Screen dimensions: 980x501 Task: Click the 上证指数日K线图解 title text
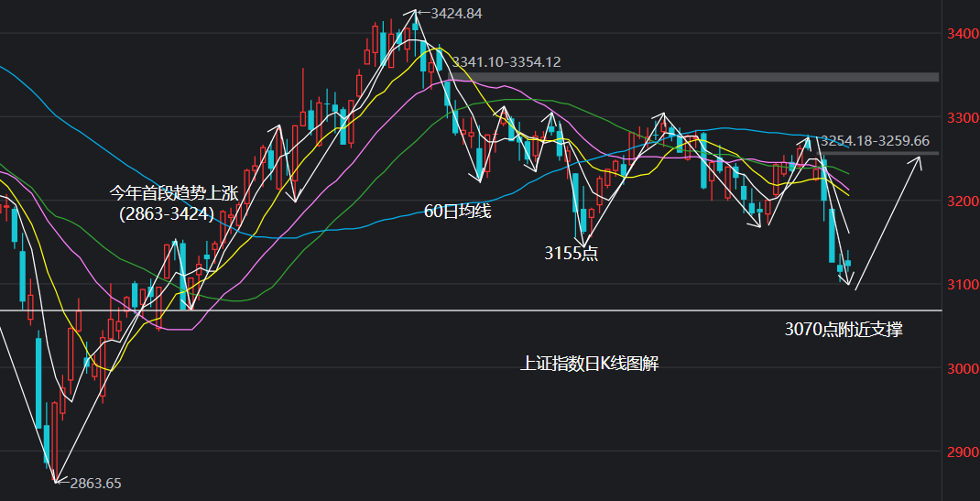coord(590,364)
